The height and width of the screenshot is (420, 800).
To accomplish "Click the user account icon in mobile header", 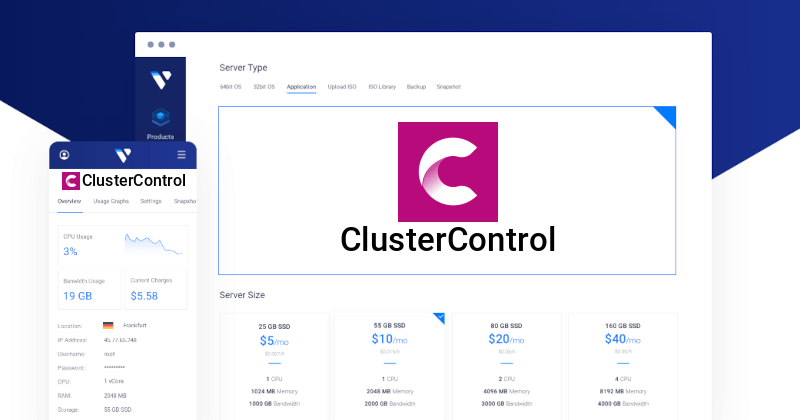I will 65,155.
